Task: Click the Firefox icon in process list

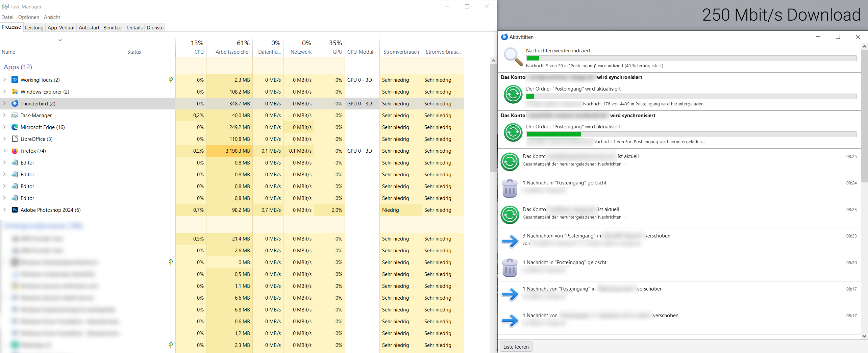Action: 15,151
